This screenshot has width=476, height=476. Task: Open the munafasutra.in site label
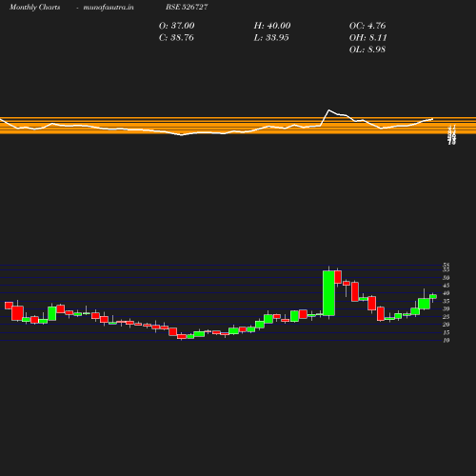click(x=109, y=7)
